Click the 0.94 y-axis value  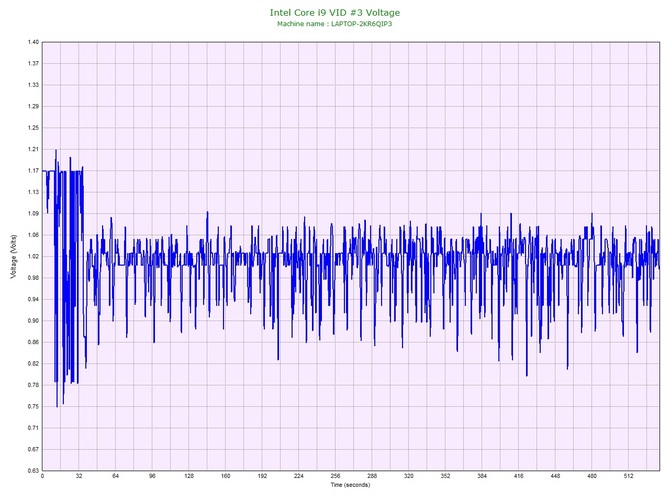(x=33, y=299)
